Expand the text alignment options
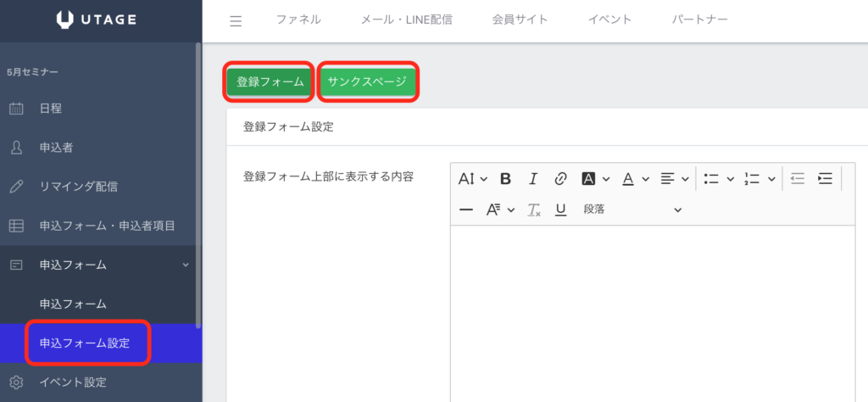This screenshot has height=402, width=868. tap(674, 178)
